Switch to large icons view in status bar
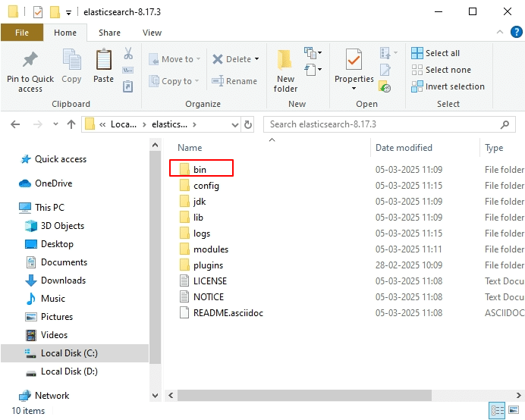 pyautogui.click(x=515, y=411)
